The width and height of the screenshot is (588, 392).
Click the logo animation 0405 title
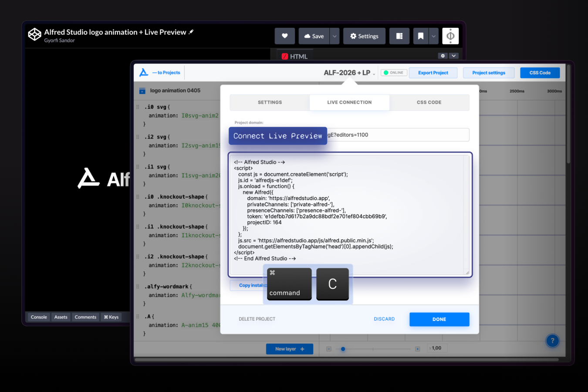coord(175,91)
